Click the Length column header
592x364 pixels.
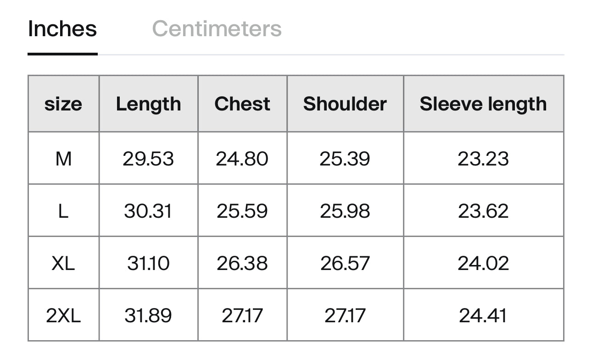click(x=148, y=104)
